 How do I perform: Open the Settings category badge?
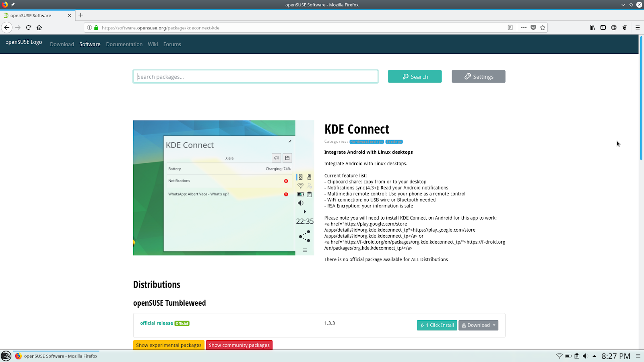[394, 142]
